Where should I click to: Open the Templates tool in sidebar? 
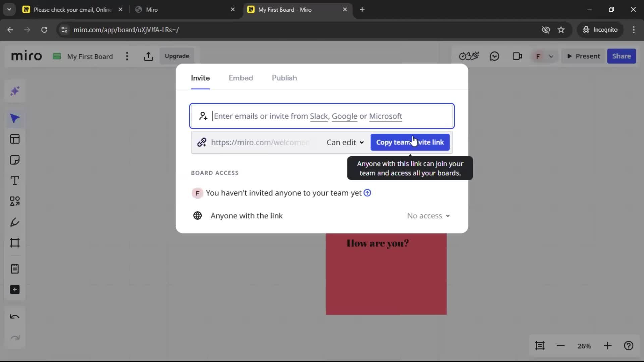click(x=15, y=139)
